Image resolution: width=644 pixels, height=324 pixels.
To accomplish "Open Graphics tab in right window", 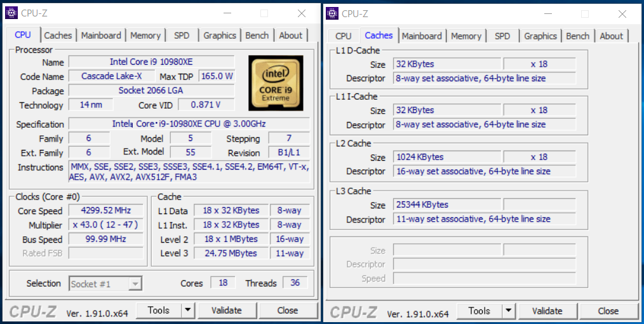I will tap(540, 36).
